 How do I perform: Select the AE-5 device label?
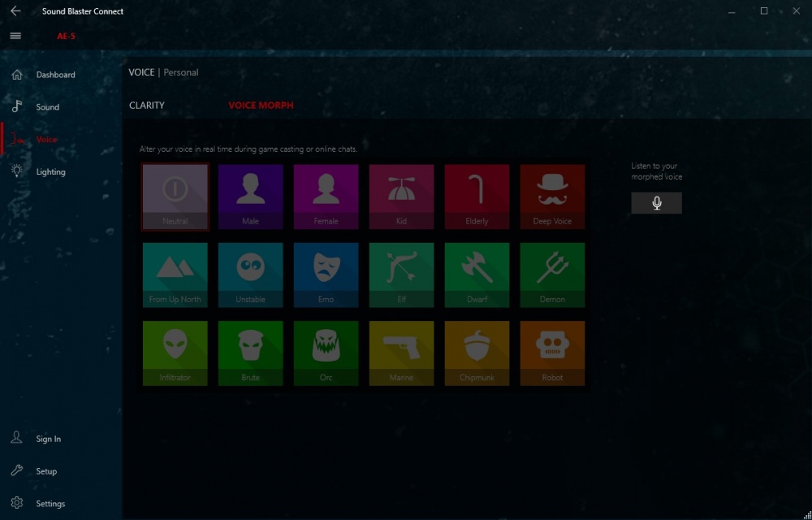point(67,37)
